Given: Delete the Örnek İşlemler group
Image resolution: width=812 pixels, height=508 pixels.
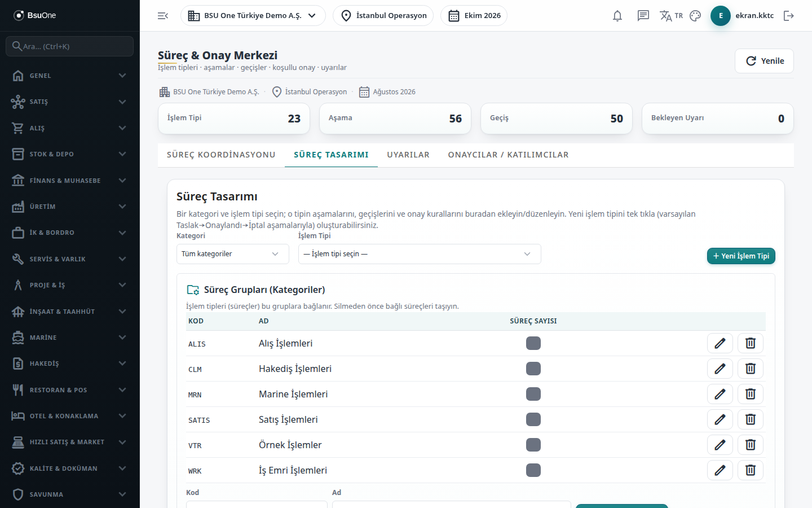Looking at the screenshot, I should 751,445.
